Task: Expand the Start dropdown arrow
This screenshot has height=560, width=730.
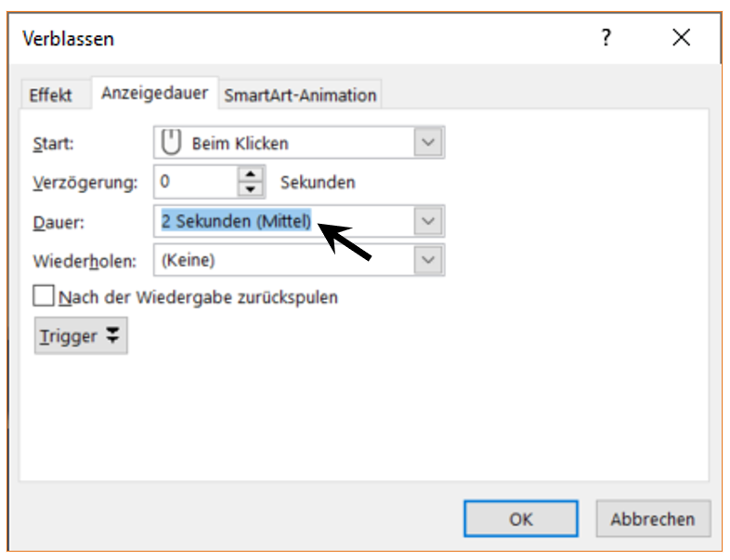Action: [427, 143]
